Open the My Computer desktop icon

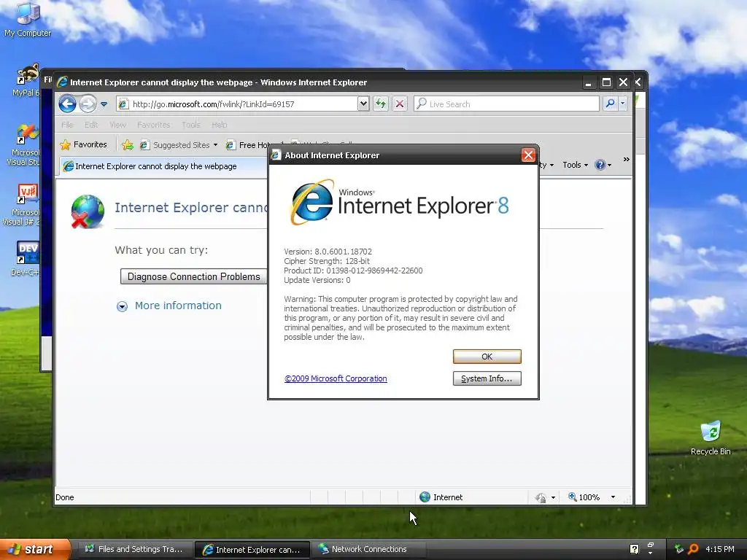tap(28, 19)
